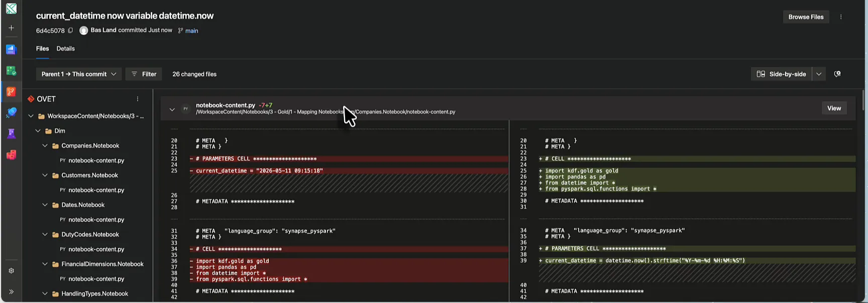Click the file path text under notebook-content.py header
Screen dimensions: 868x303
click(325, 112)
